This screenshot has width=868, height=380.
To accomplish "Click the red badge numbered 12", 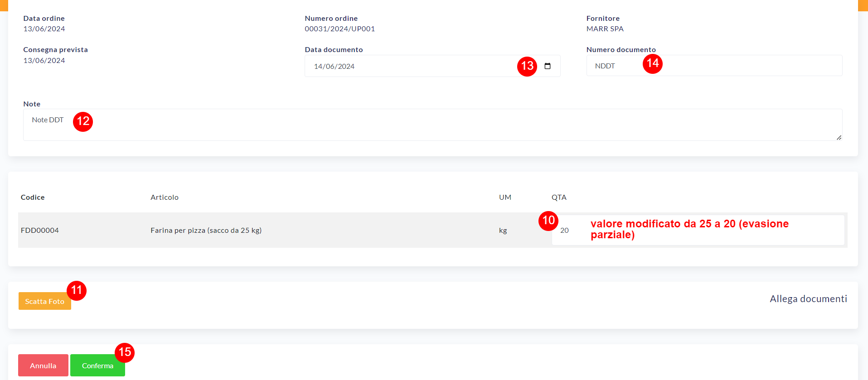I will [x=83, y=121].
